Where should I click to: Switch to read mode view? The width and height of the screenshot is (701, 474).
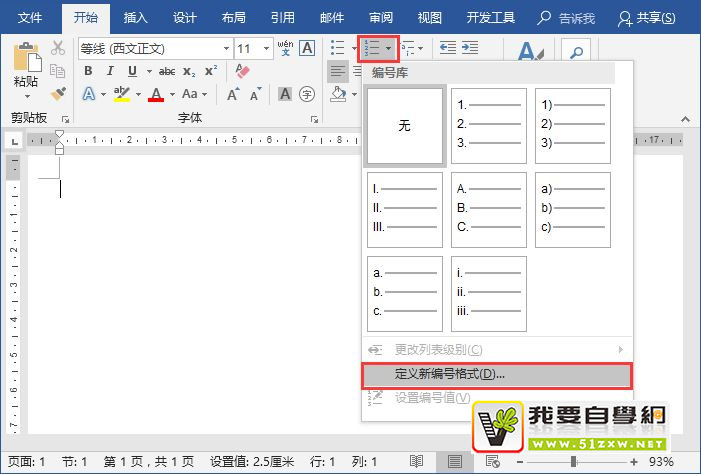(x=416, y=461)
